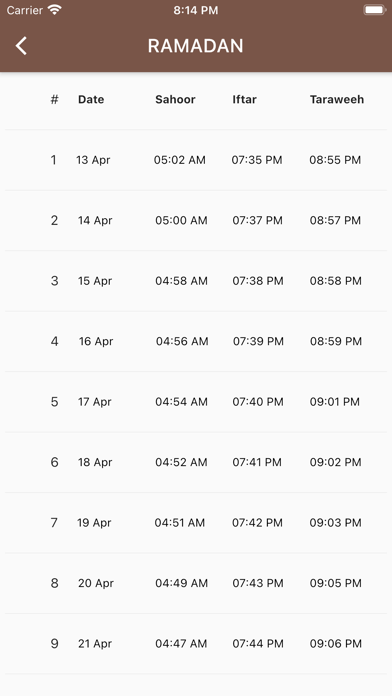
Task: Tap Taraweeh time 08:55 PM
Action: click(x=335, y=160)
